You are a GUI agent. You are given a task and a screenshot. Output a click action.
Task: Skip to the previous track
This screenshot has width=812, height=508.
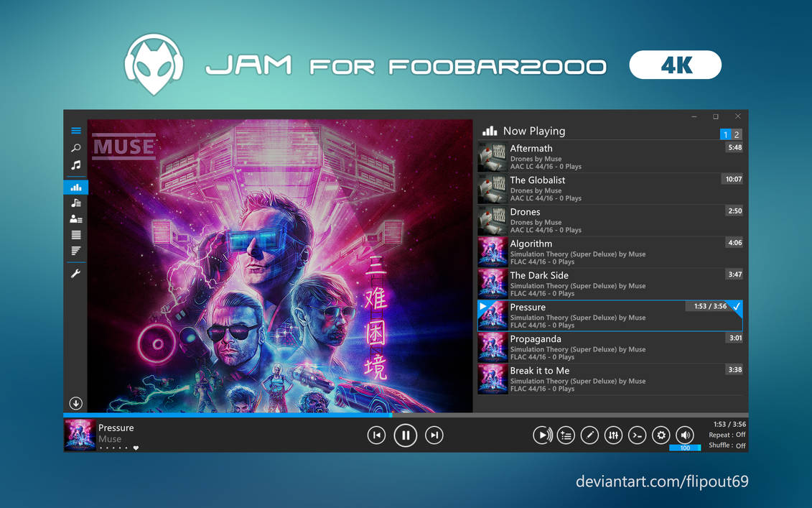click(x=376, y=435)
